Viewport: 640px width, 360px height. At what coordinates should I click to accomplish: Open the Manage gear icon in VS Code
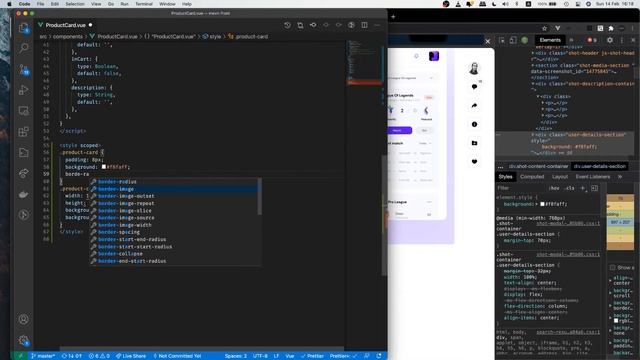24,340
